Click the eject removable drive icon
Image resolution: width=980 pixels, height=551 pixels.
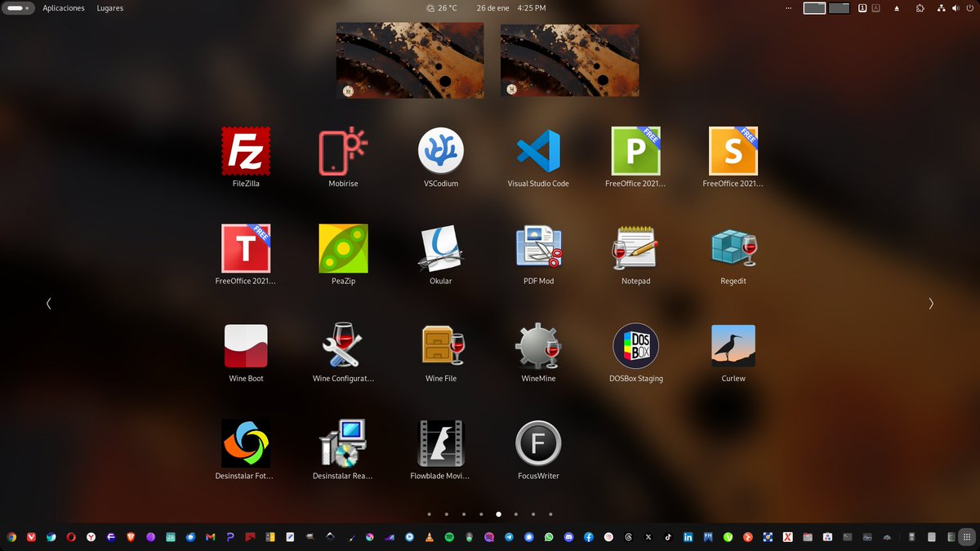coord(898,8)
